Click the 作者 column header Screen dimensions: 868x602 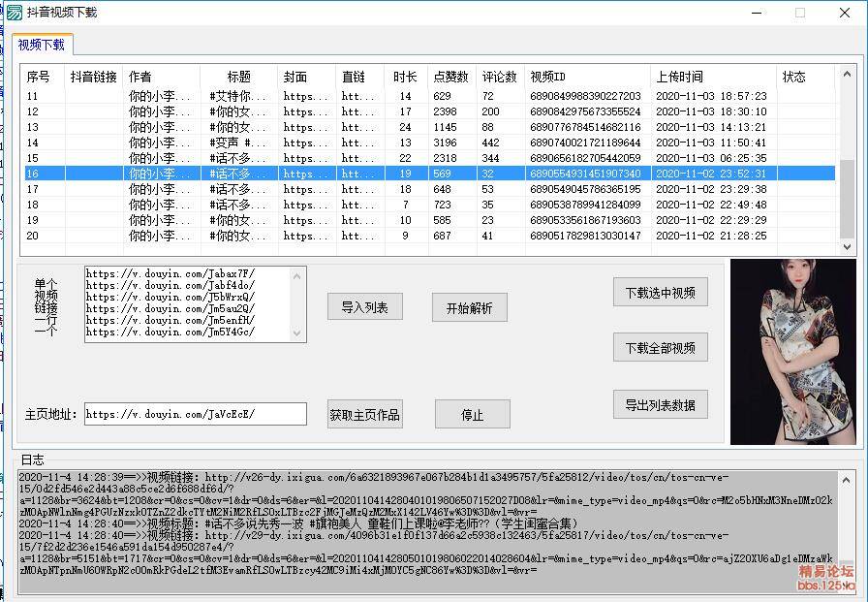pos(162,77)
